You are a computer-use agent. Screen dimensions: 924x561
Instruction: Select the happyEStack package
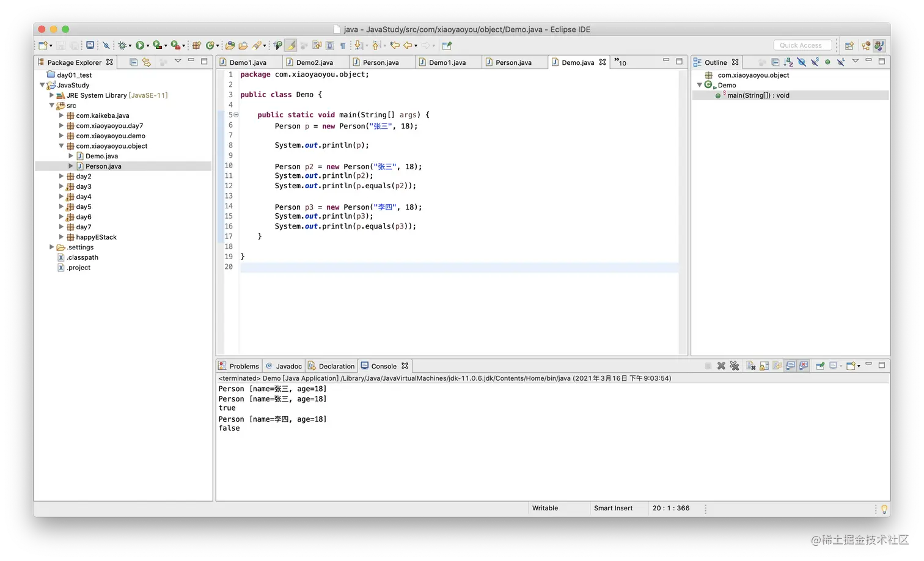96,237
